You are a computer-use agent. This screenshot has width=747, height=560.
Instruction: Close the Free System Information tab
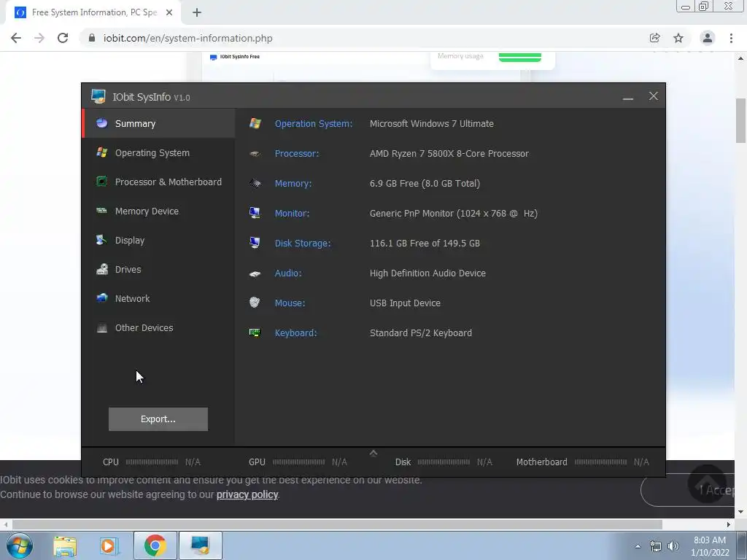tap(169, 12)
